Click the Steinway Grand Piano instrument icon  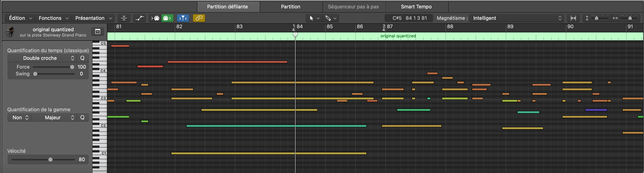(x=10, y=32)
